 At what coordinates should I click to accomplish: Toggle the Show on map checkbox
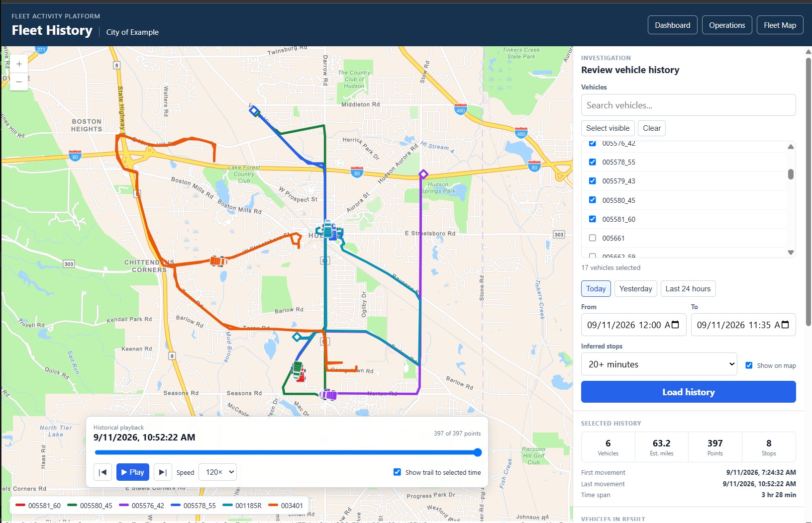(x=749, y=365)
